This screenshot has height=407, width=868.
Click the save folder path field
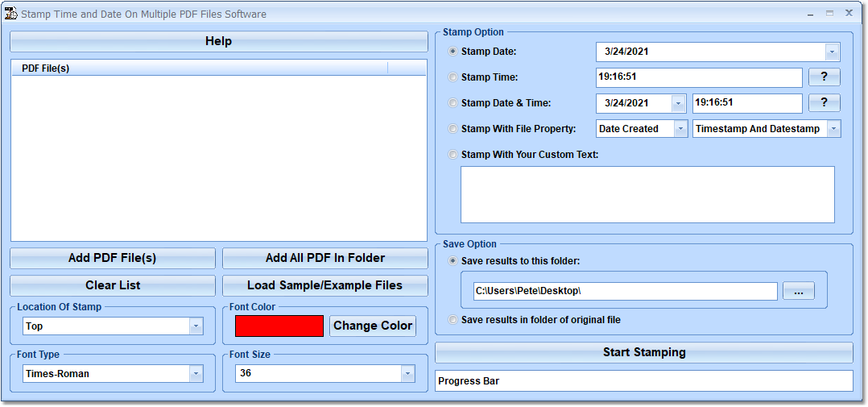tap(626, 291)
